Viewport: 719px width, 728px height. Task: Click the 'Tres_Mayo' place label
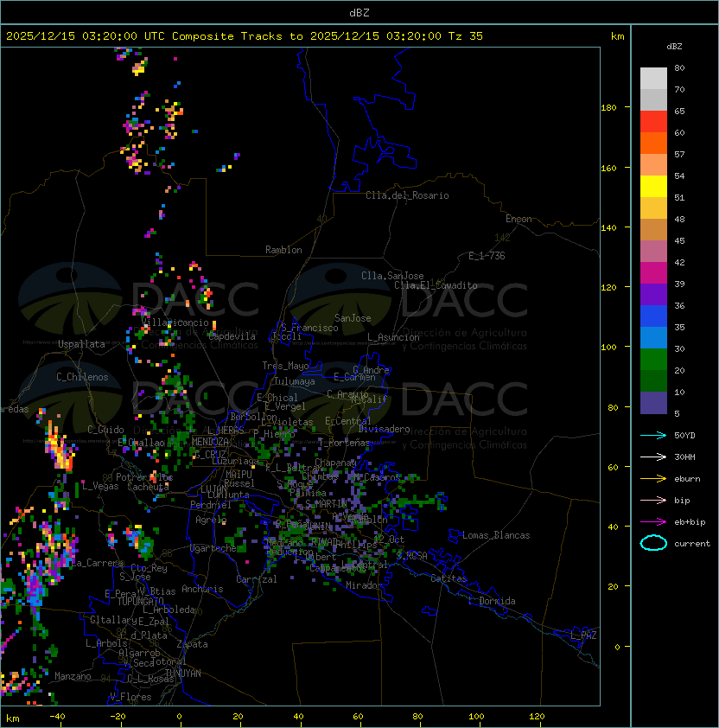(x=285, y=366)
